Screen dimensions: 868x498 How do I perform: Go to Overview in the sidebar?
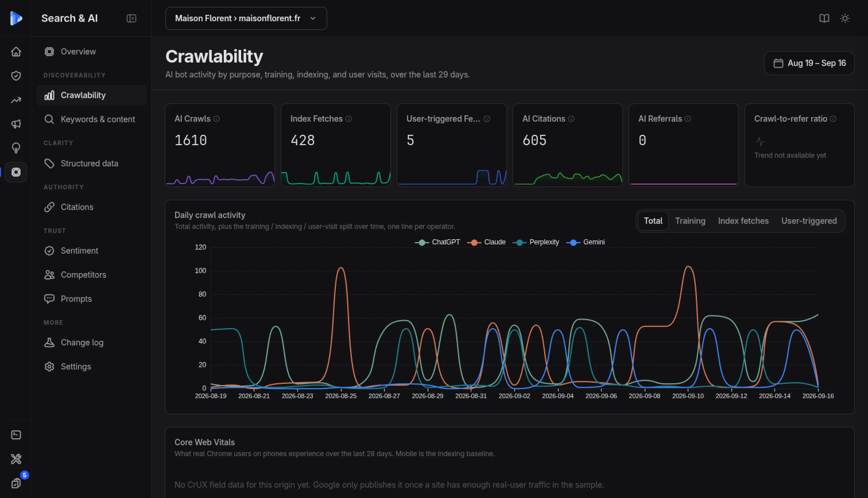[x=91, y=52]
